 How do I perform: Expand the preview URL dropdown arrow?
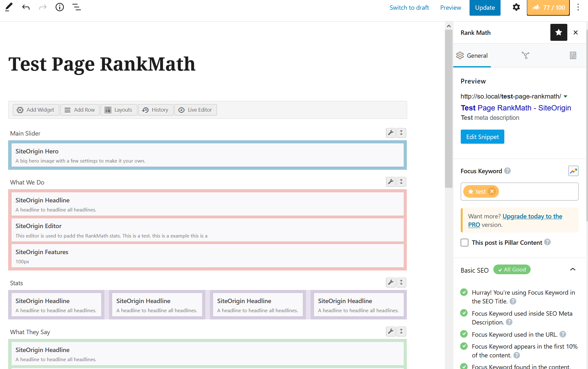565,96
